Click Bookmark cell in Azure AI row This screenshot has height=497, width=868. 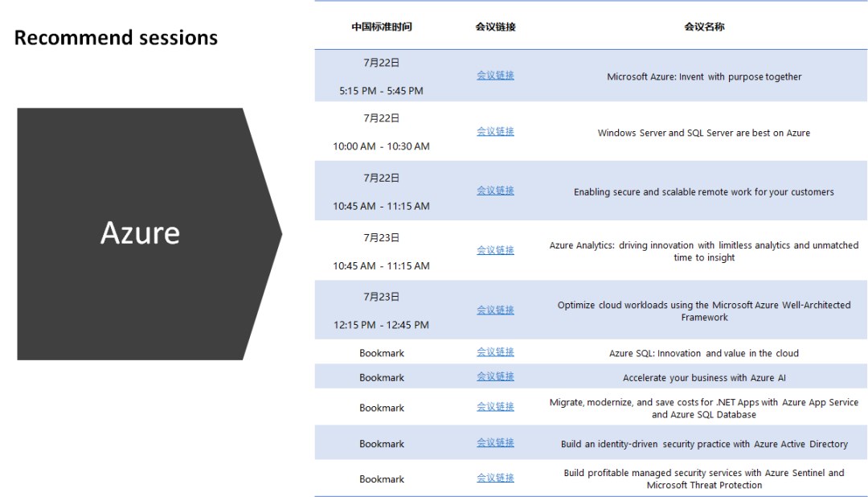point(382,377)
